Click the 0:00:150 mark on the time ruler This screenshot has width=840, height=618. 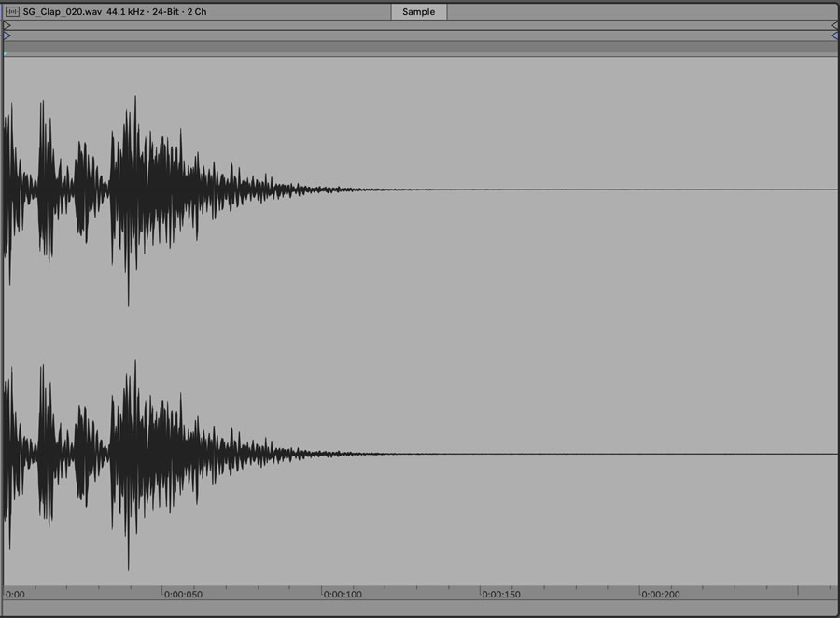(500, 594)
